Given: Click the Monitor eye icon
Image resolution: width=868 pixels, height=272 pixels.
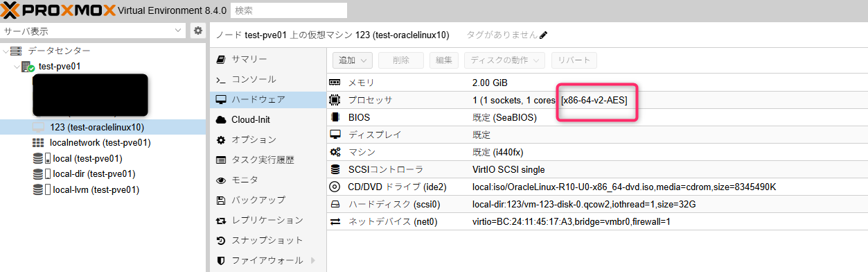Looking at the screenshot, I should (x=221, y=180).
